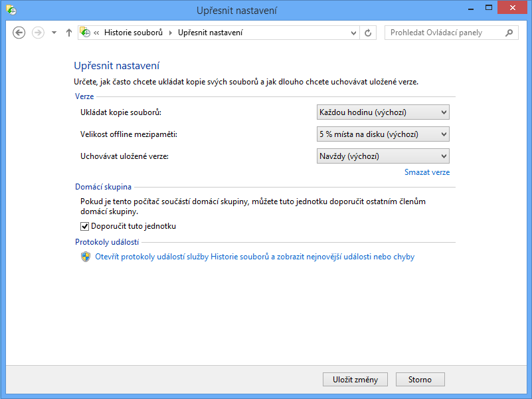Expand the address bar history dropdown
Screen dimensions: 532x399
[x=353, y=33]
